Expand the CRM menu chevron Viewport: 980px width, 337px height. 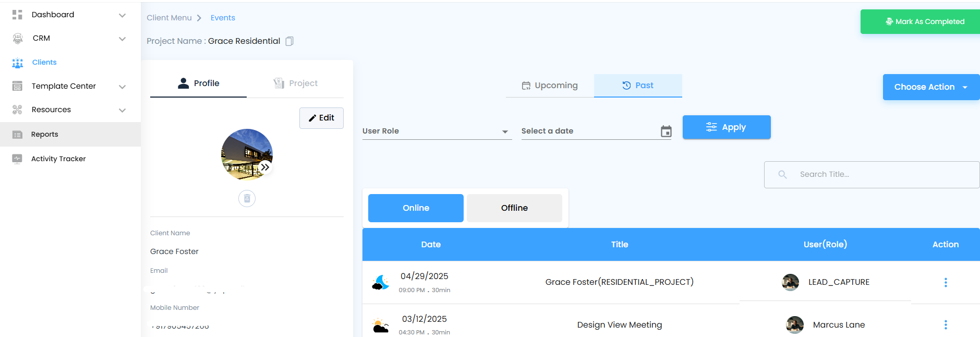(123, 39)
